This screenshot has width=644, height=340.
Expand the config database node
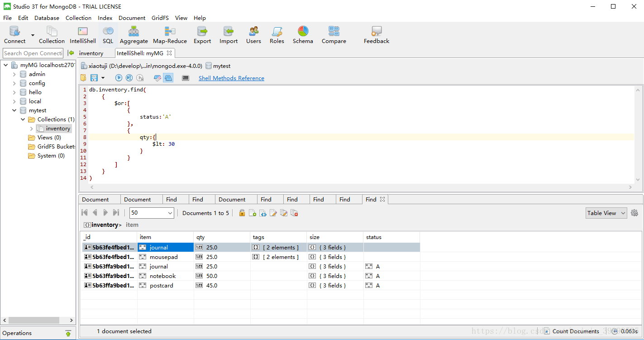14,83
